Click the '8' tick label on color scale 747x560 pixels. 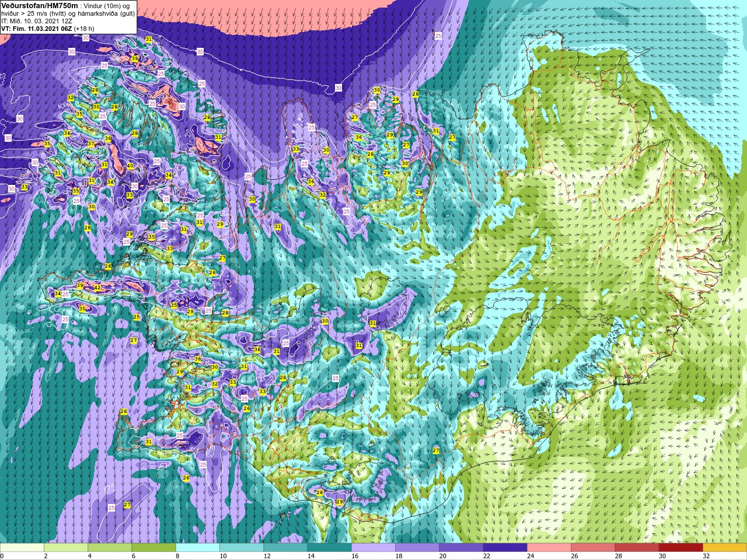(177, 556)
